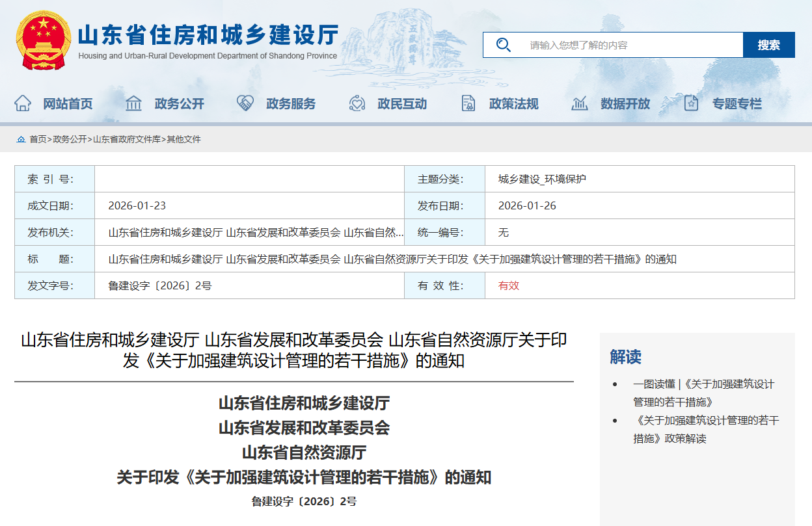Open 《关于加强建筑设计管理的若干措施》政策解读 link
Viewport: 812px width, 526px height.
point(701,430)
